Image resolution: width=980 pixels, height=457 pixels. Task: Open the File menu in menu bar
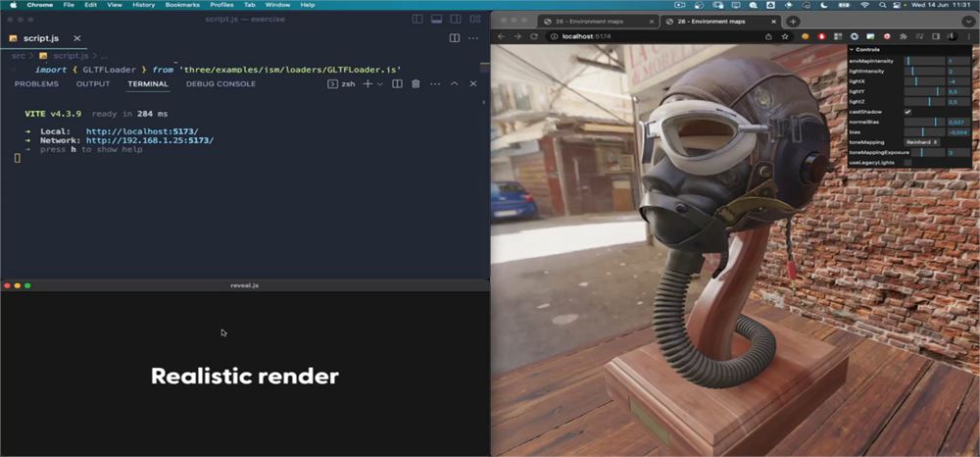(x=69, y=5)
